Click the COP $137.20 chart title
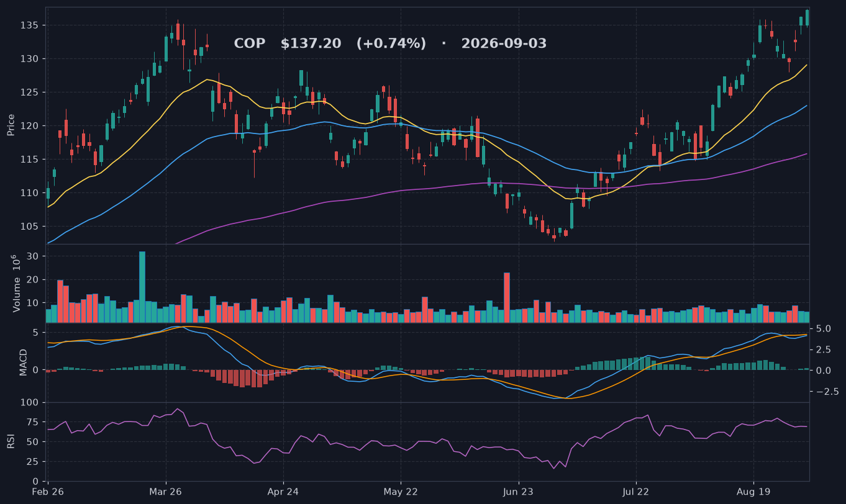 (x=390, y=43)
